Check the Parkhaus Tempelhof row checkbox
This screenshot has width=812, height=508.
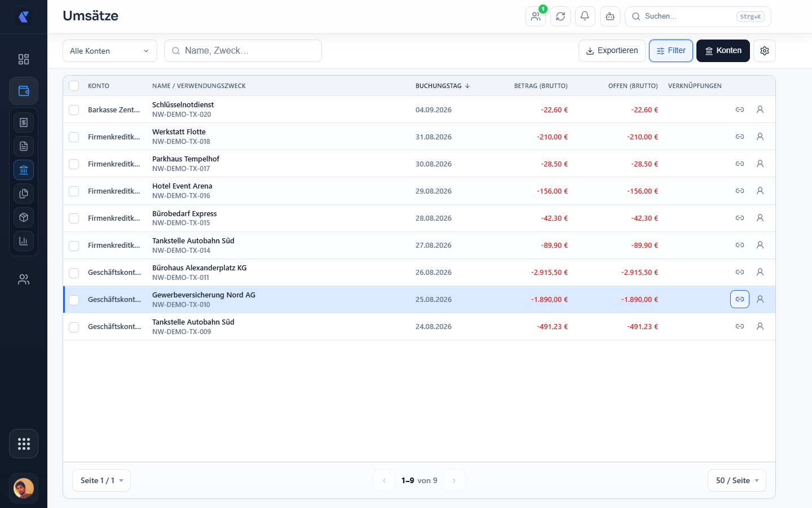74,164
